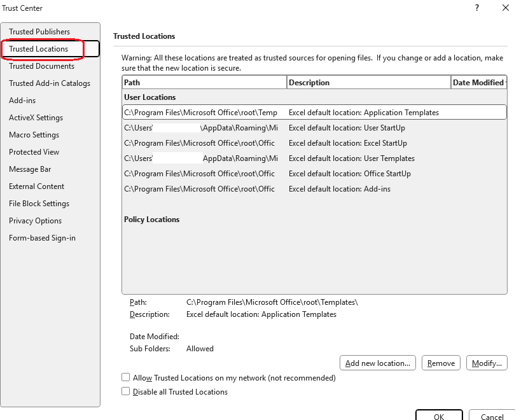Sort locations by the Path column

[204, 82]
